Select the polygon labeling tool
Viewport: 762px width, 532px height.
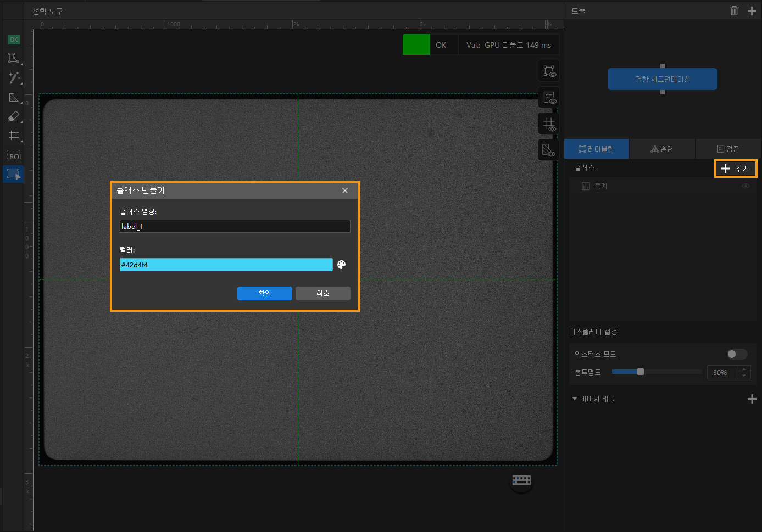click(14, 58)
